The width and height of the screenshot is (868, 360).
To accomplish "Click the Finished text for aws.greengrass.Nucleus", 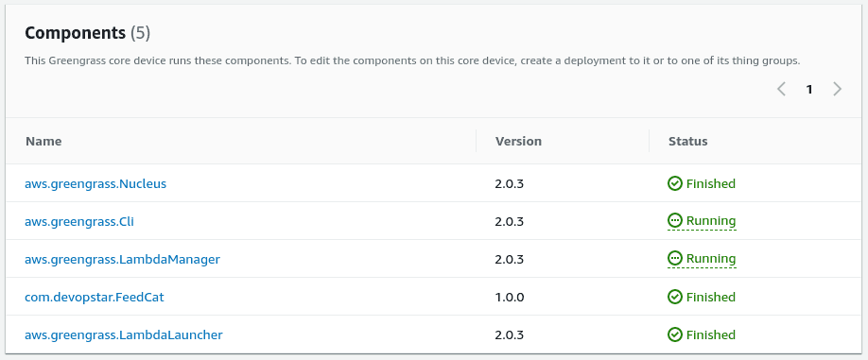I will 711,183.
